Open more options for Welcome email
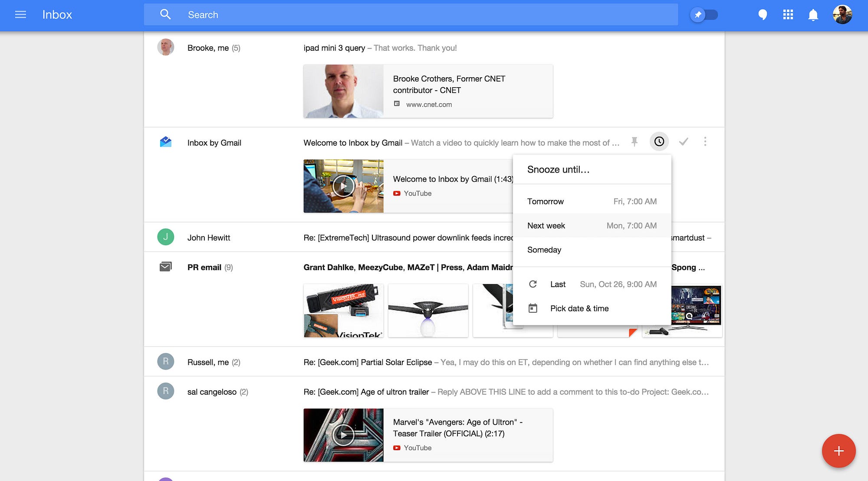Image resolution: width=868 pixels, height=481 pixels. 705,141
